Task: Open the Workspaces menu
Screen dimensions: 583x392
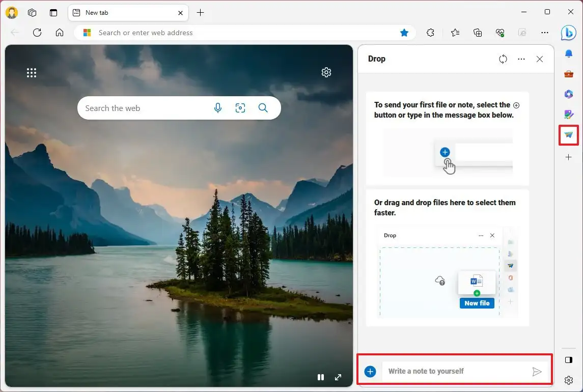Action: coord(32,12)
